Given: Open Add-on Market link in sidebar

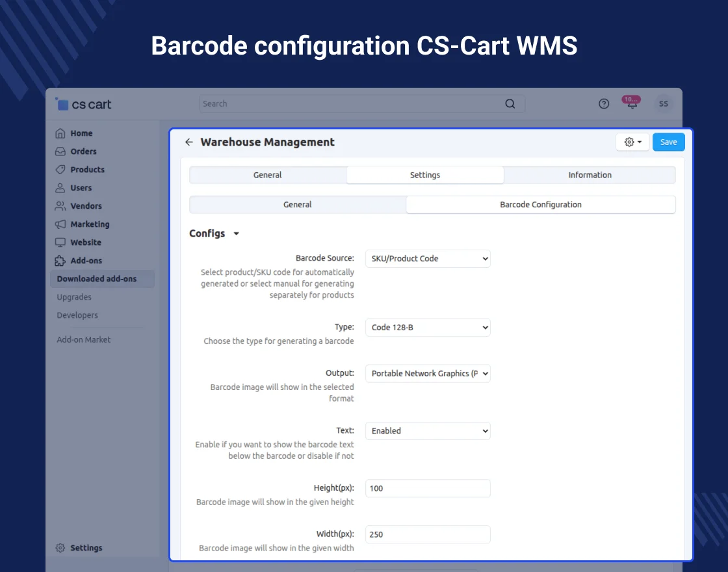Looking at the screenshot, I should 83,340.
